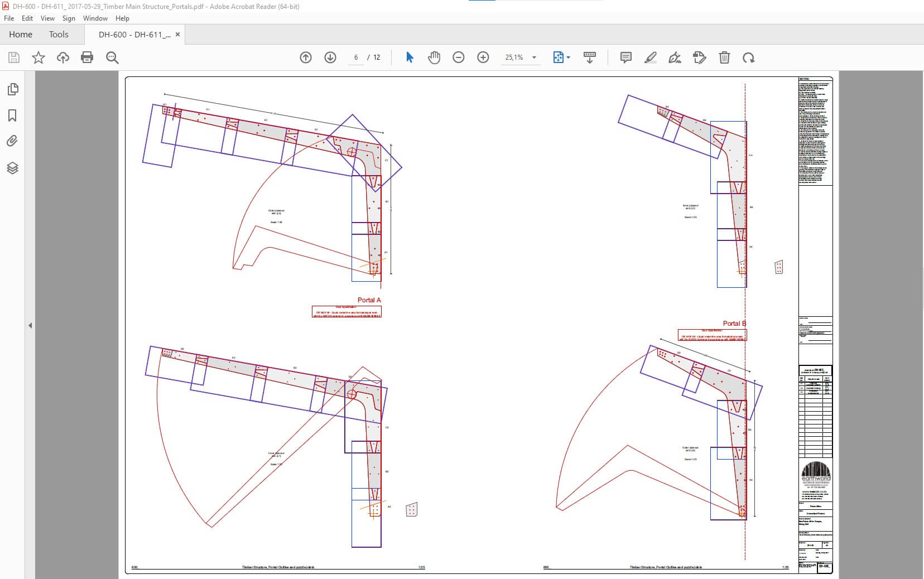Viewport: 924px width, 579px height.
Task: Enable scrolling mode toolbar icon
Action: pyautogui.click(x=590, y=57)
